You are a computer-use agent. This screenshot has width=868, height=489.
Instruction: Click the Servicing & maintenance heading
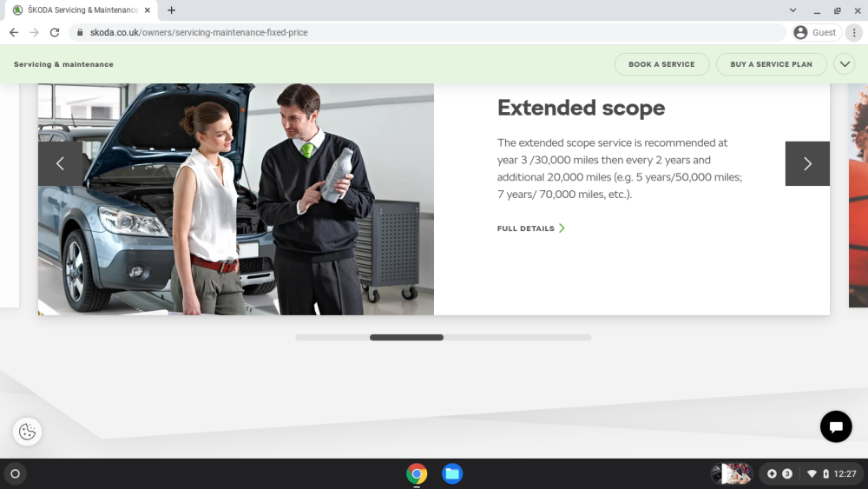(x=63, y=64)
